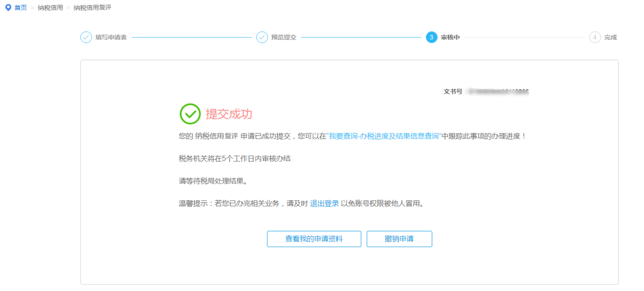Click the blurred 文书号 document number
Screen dimensions: 644x291
[497, 92]
